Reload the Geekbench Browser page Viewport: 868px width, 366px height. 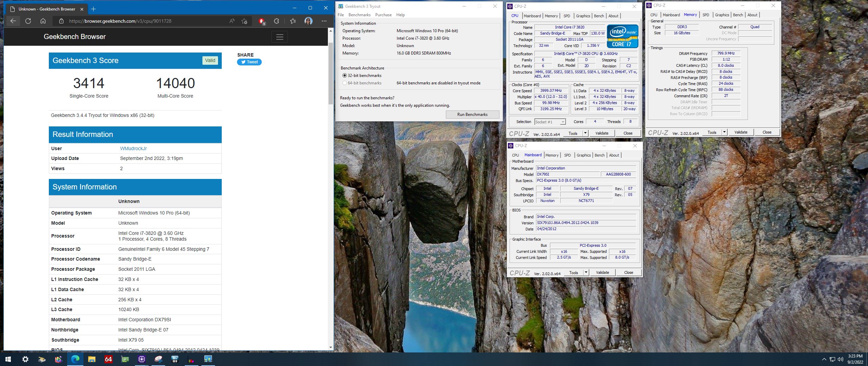28,21
